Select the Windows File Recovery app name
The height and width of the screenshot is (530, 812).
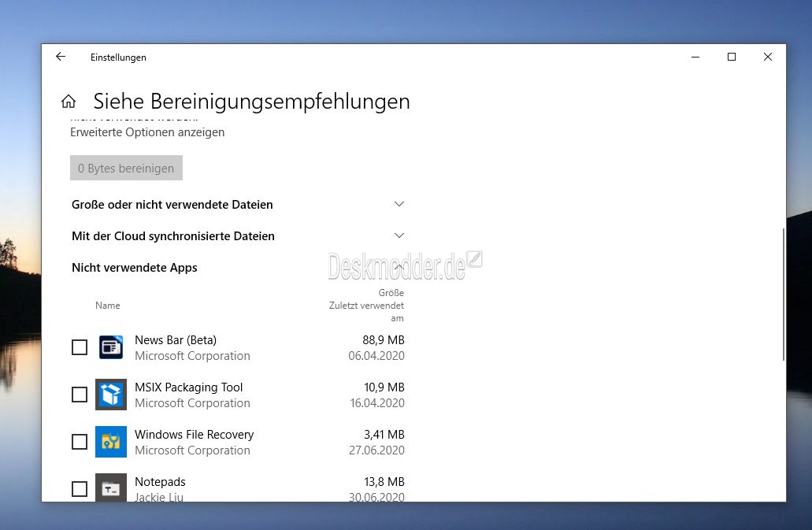tap(195, 435)
